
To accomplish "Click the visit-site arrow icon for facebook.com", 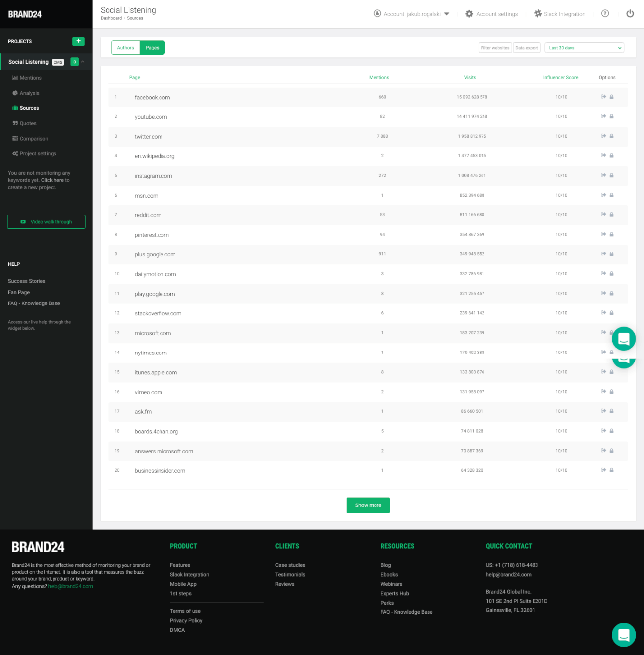I will [603, 97].
